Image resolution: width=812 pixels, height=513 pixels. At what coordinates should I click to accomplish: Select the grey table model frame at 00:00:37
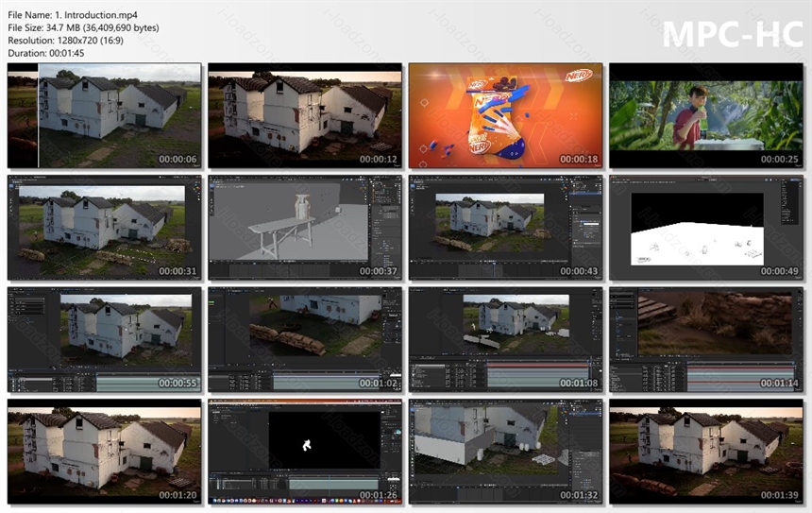[x=305, y=228]
